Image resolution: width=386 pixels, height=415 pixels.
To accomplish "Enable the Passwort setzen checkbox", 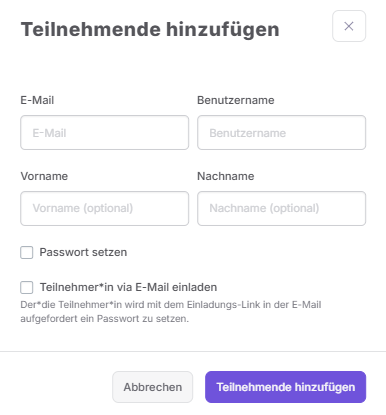I will (27, 252).
